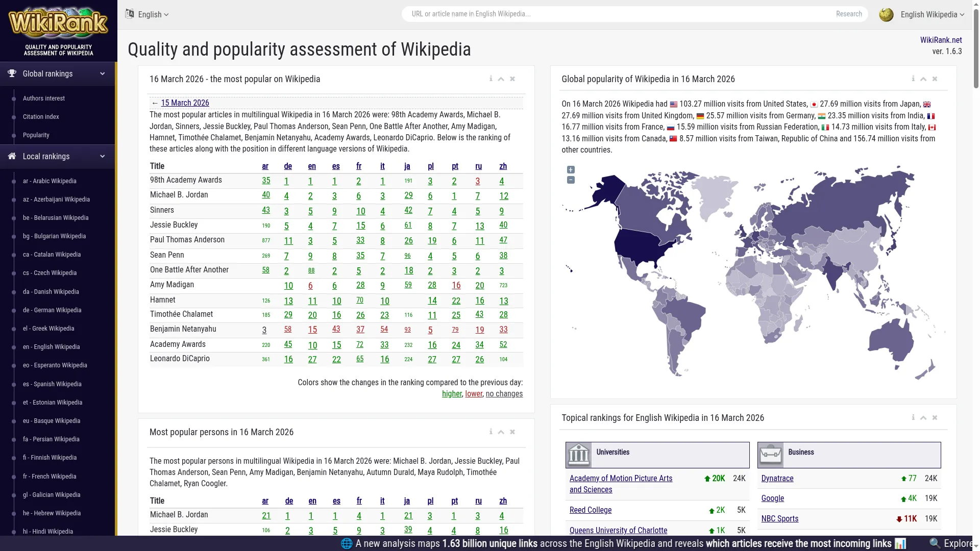
Task: Open Authors interest ranking
Action: [x=44, y=98]
